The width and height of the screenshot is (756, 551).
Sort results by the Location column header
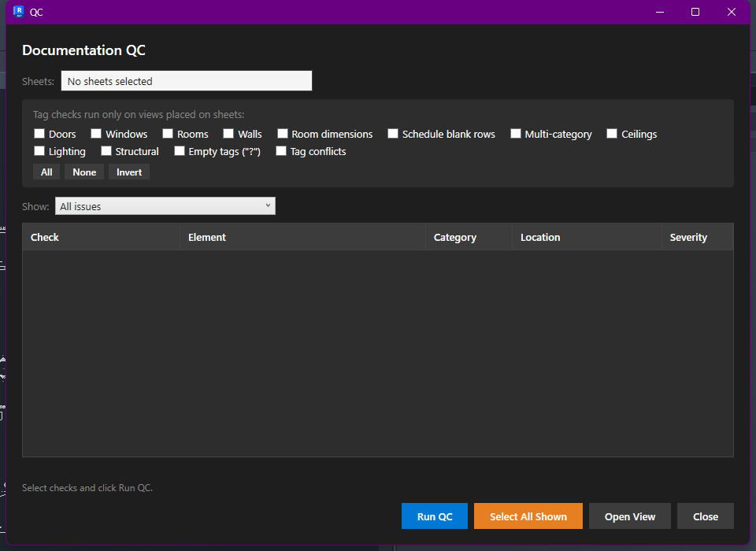[x=587, y=237]
